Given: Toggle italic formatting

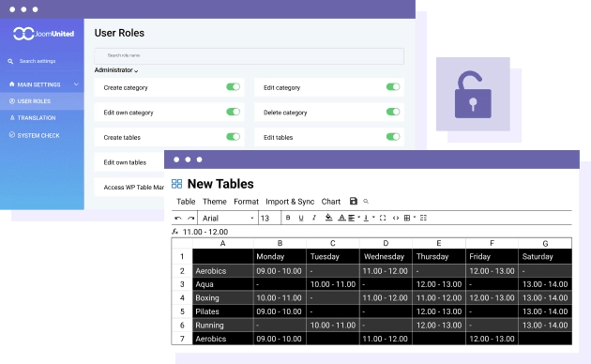Looking at the screenshot, I should point(313,218).
